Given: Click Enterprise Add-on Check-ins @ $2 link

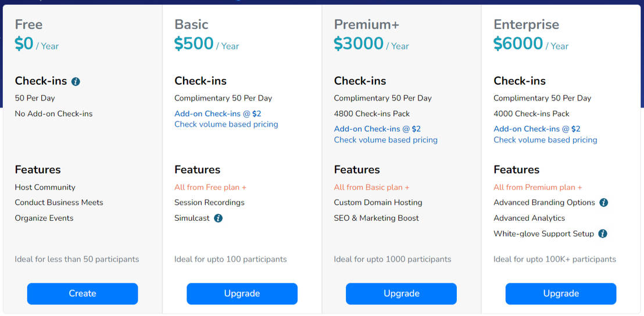Looking at the screenshot, I should (536, 129).
